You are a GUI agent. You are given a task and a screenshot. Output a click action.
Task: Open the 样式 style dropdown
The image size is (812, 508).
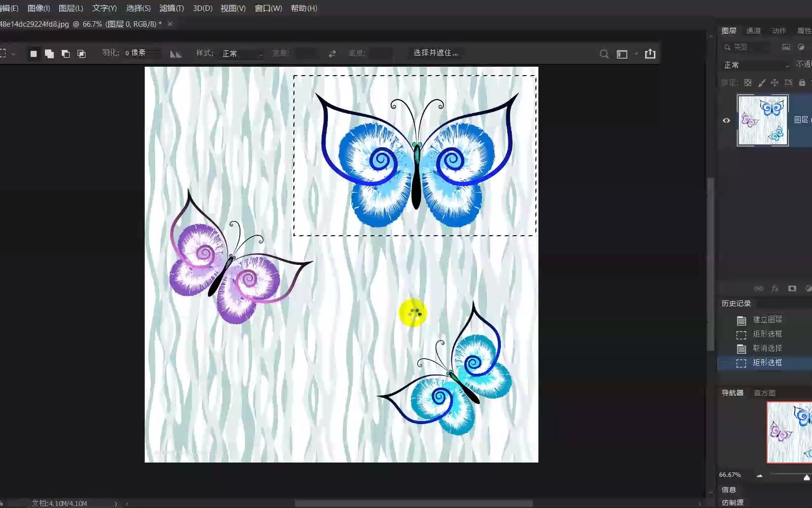(x=242, y=53)
